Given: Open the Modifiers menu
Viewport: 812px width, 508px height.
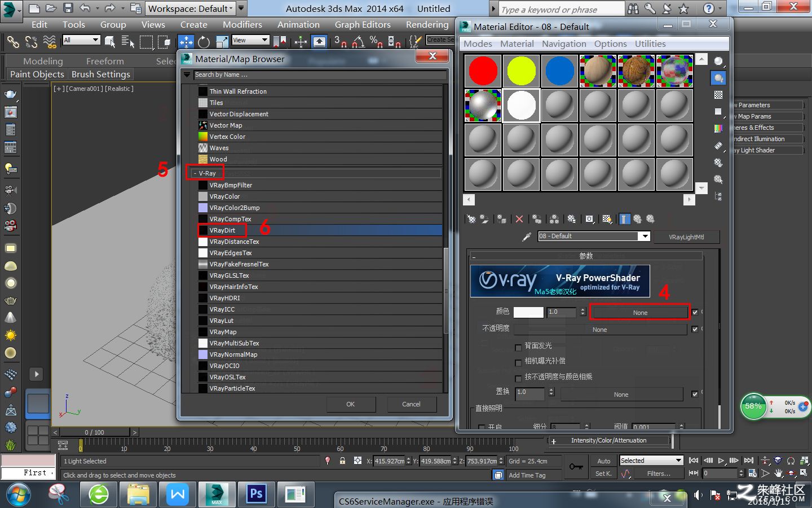Looking at the screenshot, I should click(242, 25).
